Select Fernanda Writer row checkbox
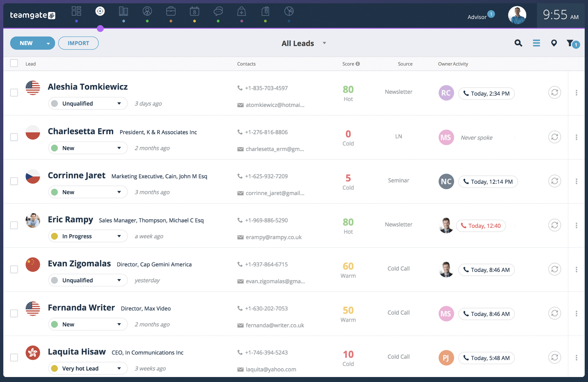Viewport: 588px width, 382px height. [x=14, y=313]
